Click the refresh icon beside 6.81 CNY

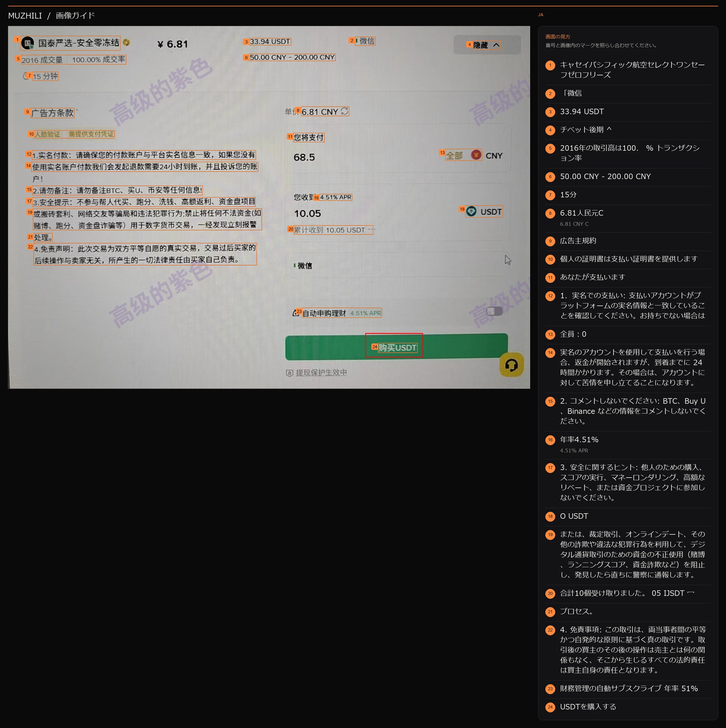tap(344, 111)
